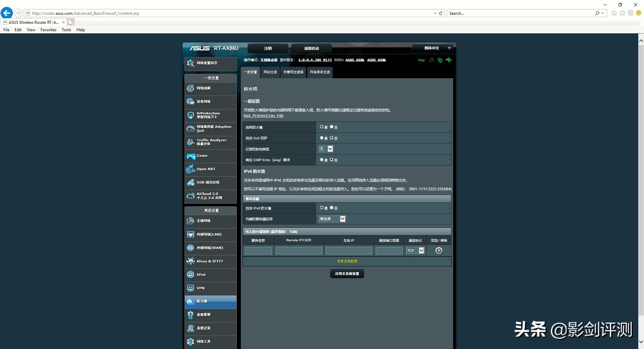Expand the search provider dropdown arrow

(x=603, y=13)
